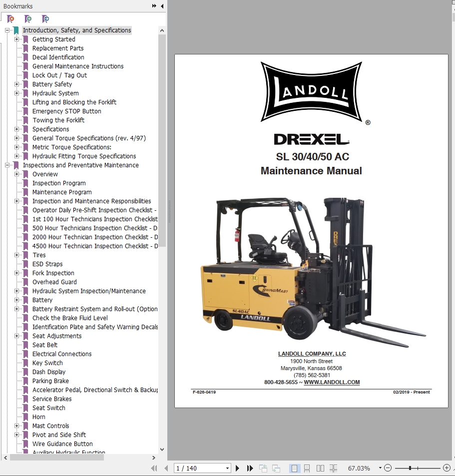Open the Electrical Connections bookmark

(x=62, y=354)
